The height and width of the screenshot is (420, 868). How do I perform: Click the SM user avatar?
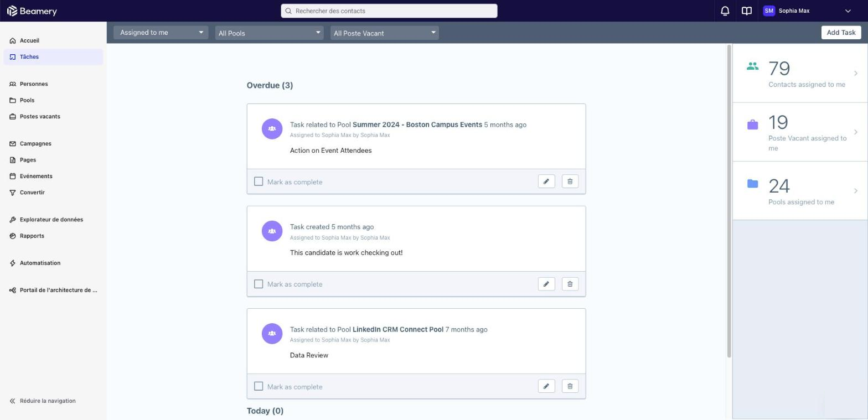coord(768,11)
